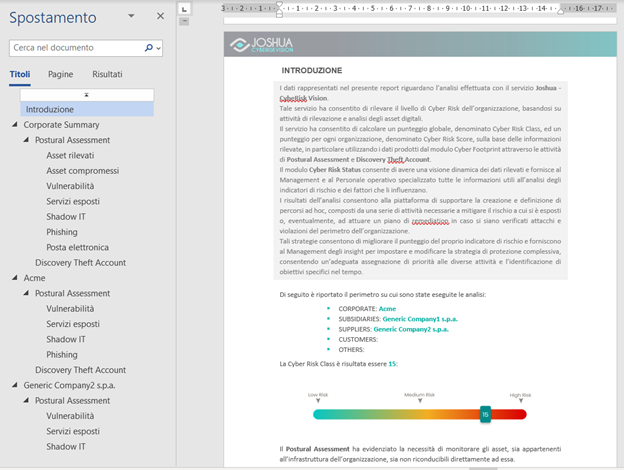This screenshot has width=624, height=470.
Task: Go to Generic Company2 s.p.a. heading
Action: point(69,385)
